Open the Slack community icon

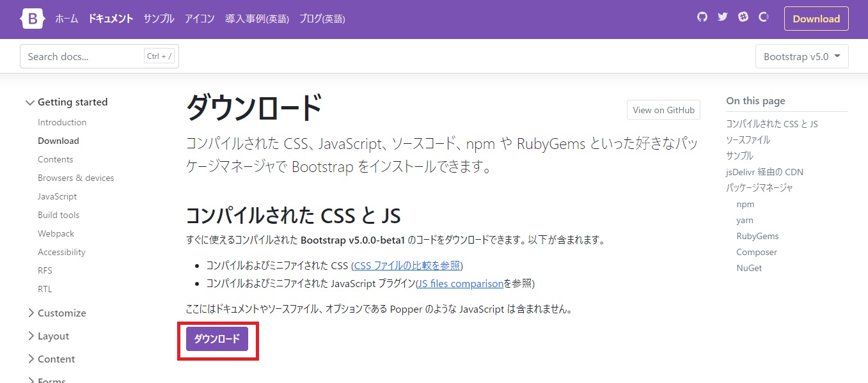[743, 17]
